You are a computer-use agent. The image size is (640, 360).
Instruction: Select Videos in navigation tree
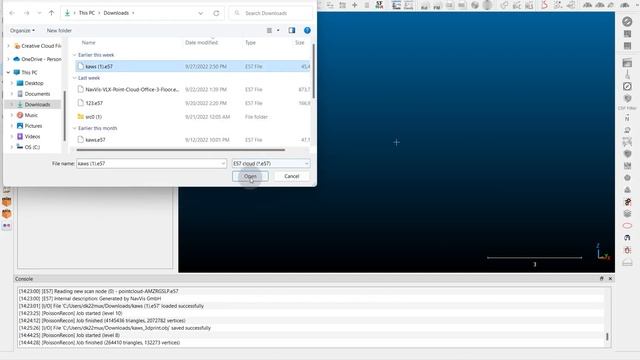pyautogui.click(x=32, y=136)
